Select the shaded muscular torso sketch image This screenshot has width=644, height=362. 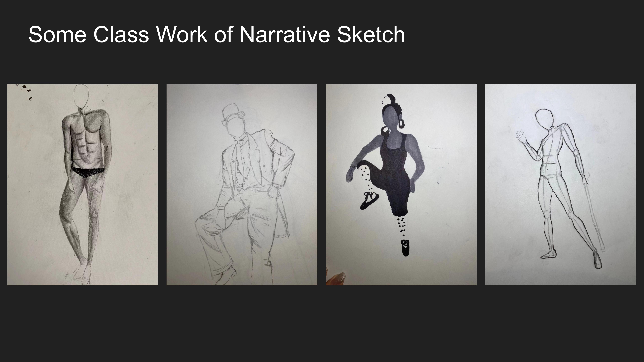point(82,185)
